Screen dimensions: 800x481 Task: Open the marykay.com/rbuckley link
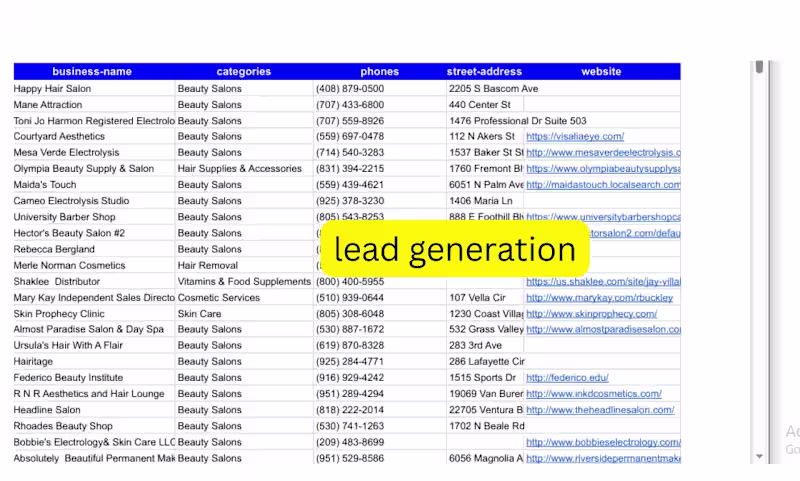click(599, 298)
